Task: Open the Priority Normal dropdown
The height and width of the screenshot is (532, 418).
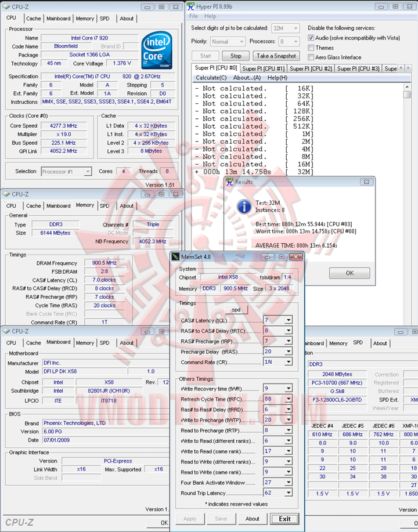Action: coord(242,41)
